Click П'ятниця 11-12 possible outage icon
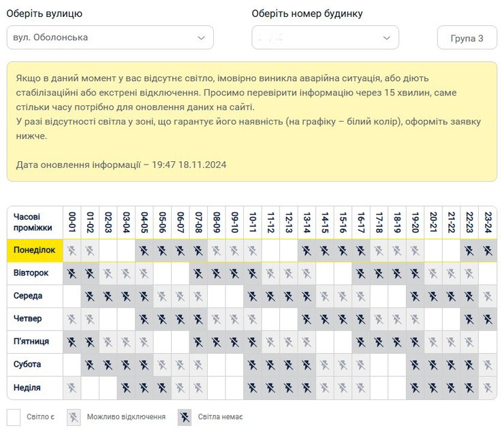This screenshot has width=504, height=432. [270, 342]
